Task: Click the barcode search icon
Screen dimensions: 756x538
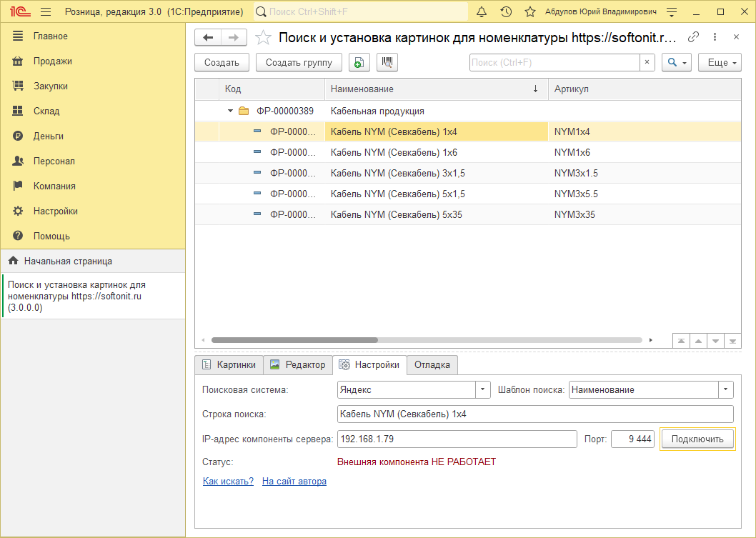Action: [387, 63]
